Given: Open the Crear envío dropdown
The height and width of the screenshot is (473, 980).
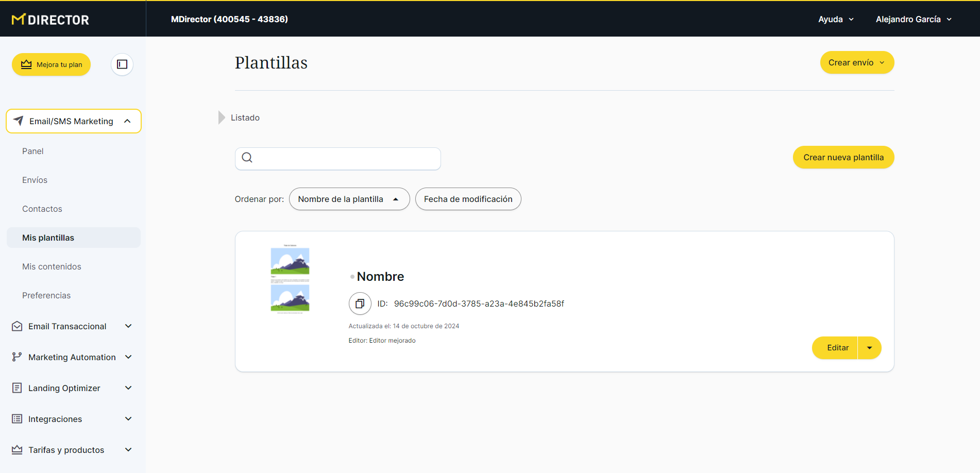Looking at the screenshot, I should coord(857,62).
